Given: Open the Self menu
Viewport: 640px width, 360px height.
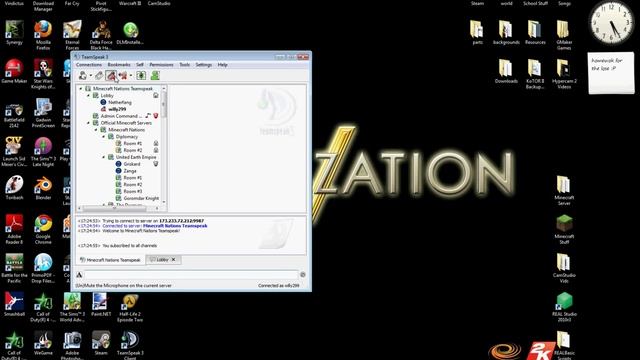Looking at the screenshot, I should [x=140, y=64].
